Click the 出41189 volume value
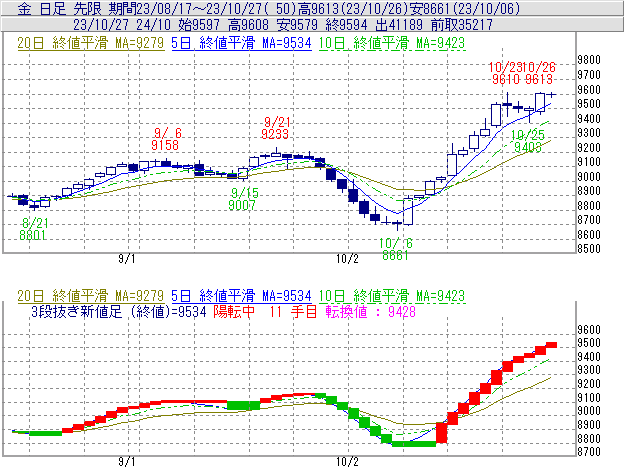The width and height of the screenshot is (624, 475). (399, 25)
